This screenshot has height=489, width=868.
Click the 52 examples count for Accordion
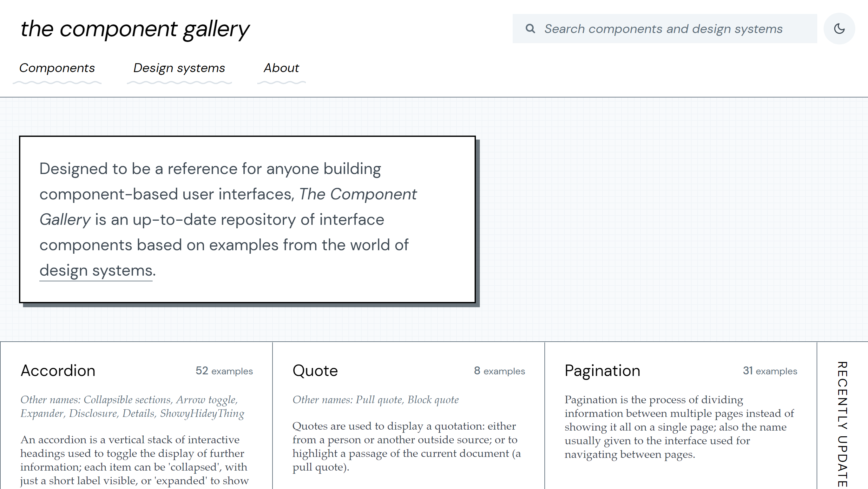point(224,371)
